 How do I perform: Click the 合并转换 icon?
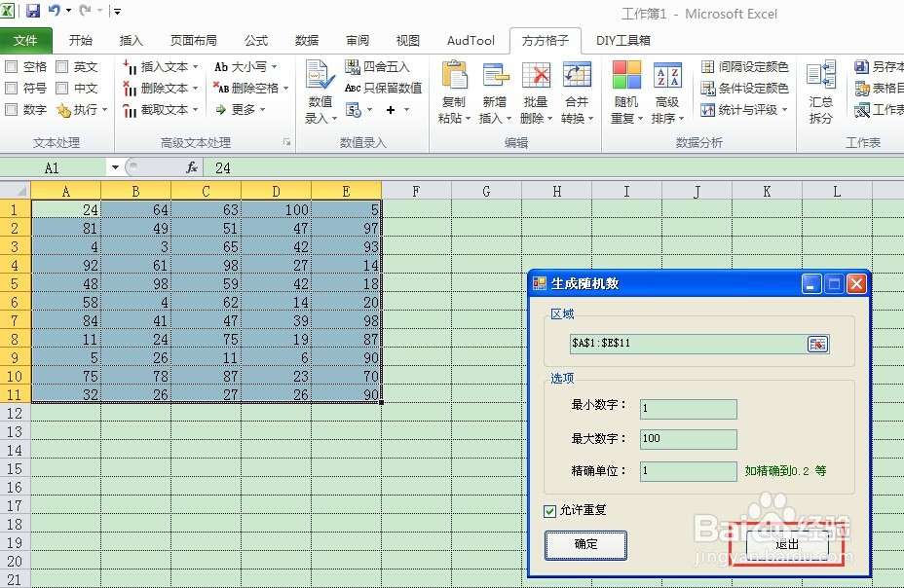click(577, 75)
